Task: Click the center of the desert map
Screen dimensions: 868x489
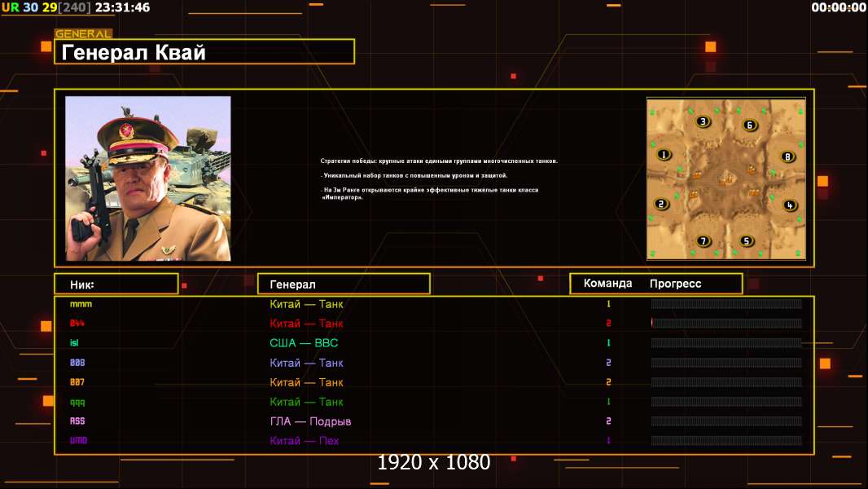Action: click(726, 178)
